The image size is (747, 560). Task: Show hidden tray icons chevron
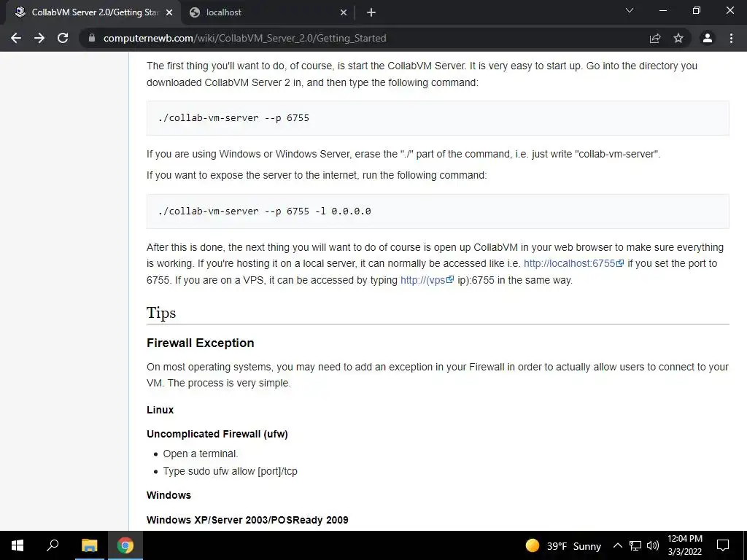617,545
